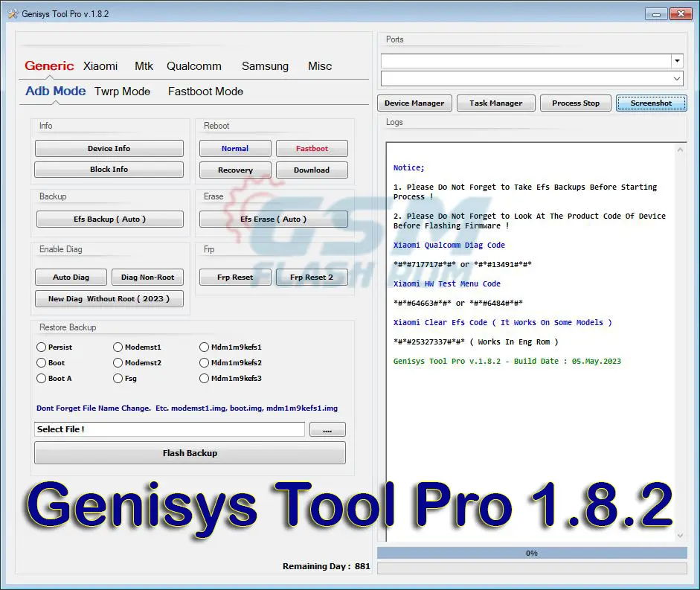The width and height of the screenshot is (700, 590).
Task: Start an Efs Backup ( Auto )
Action: click(x=109, y=219)
